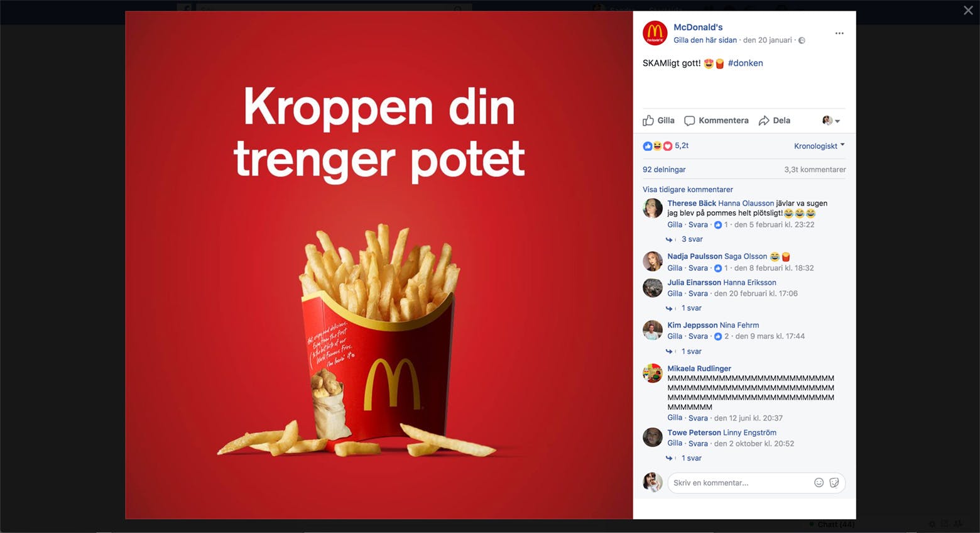
Task: Click the reaction icons next to 5,2t
Action: coord(657,146)
